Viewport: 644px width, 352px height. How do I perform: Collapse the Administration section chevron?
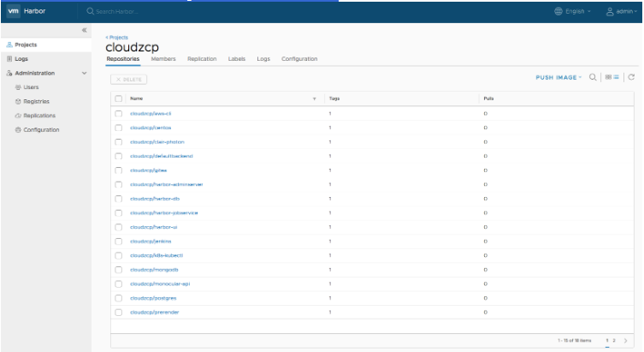click(84, 73)
